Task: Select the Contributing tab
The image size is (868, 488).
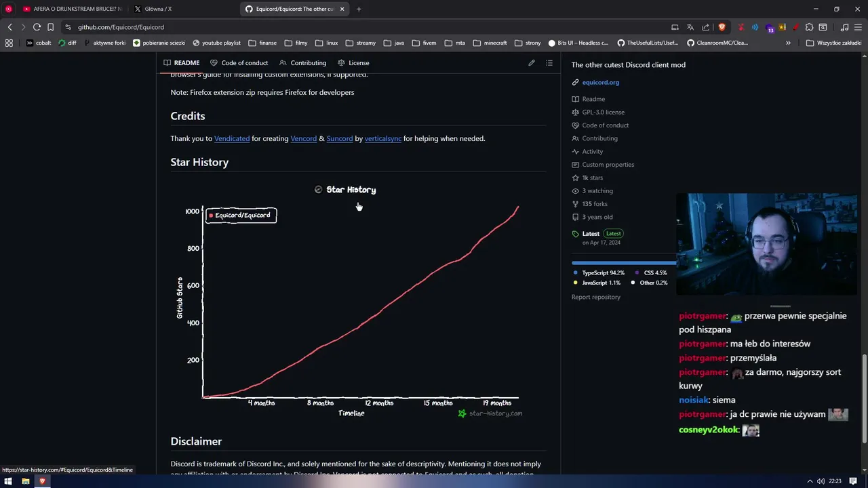Action: pyautogui.click(x=302, y=62)
